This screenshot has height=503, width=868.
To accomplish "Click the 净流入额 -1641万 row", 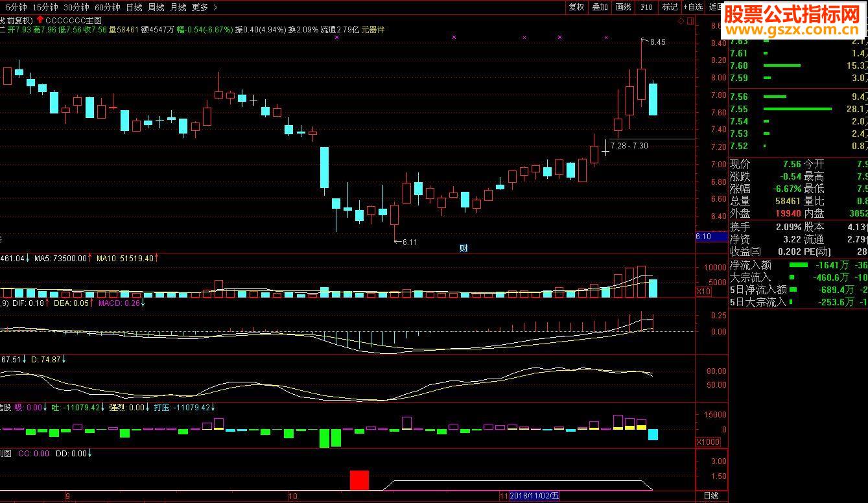I will [799, 265].
